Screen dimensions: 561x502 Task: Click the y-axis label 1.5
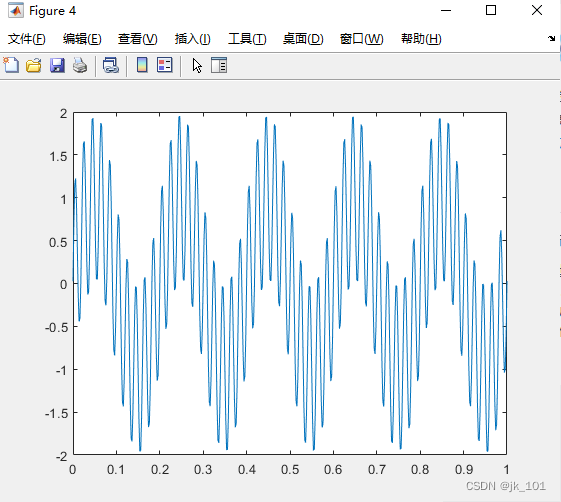58,156
